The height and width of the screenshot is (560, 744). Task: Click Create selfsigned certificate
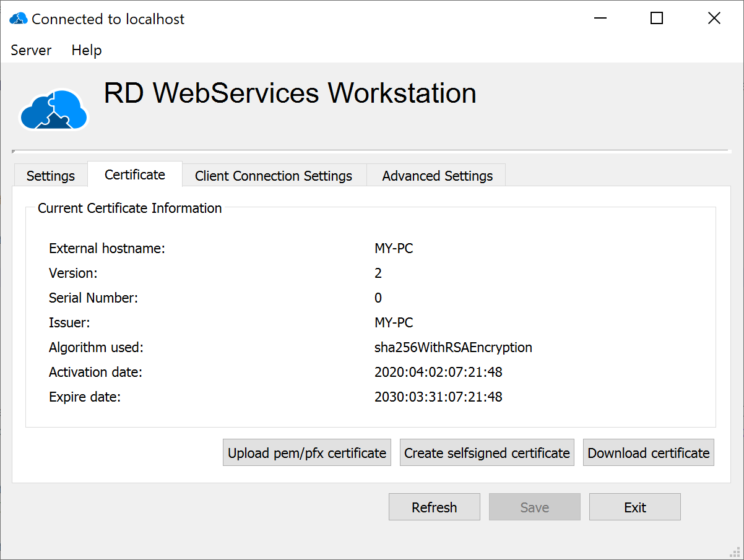[487, 453]
